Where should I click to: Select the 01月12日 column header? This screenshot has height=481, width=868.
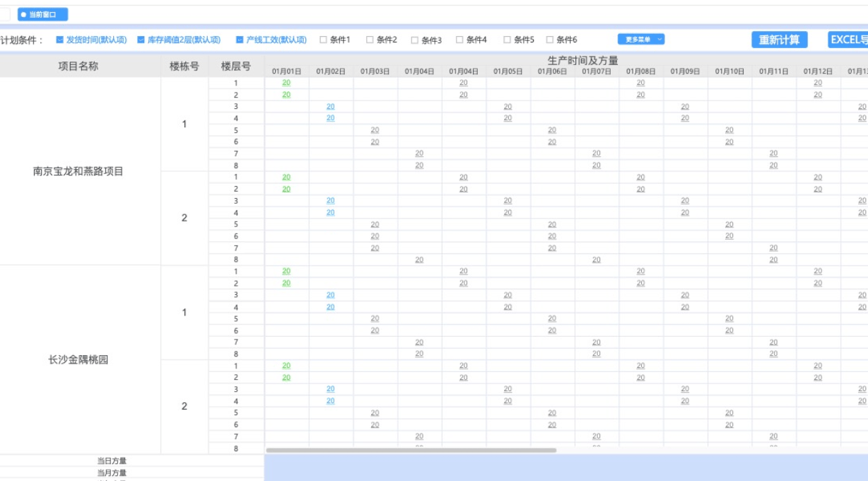(x=819, y=71)
